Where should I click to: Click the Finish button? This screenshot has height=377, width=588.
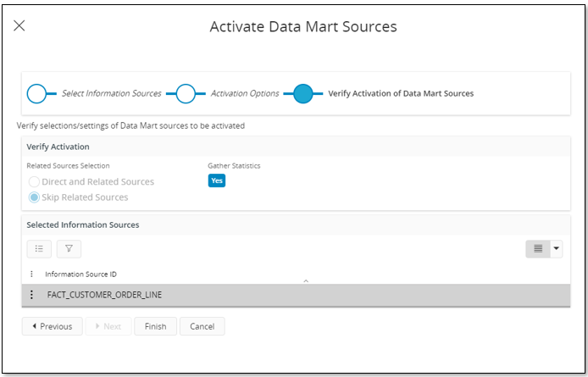click(x=155, y=326)
